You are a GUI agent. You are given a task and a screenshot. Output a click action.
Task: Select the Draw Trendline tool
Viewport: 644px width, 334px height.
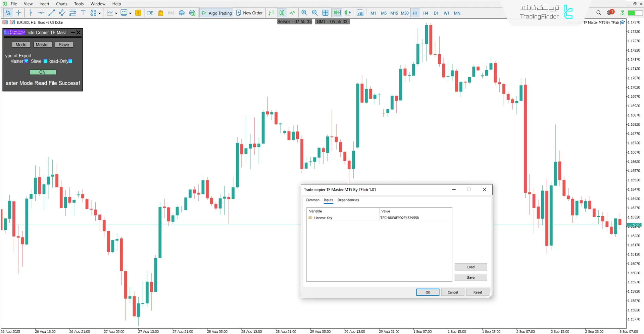click(51, 13)
